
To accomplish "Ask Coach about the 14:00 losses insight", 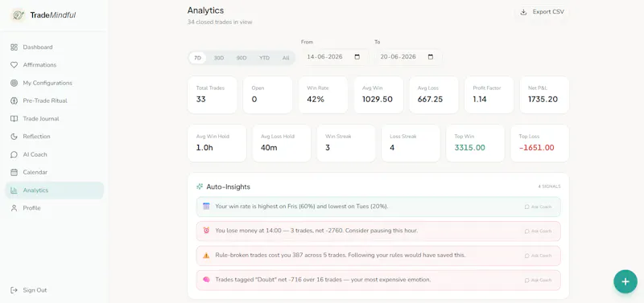I will click(x=538, y=231).
